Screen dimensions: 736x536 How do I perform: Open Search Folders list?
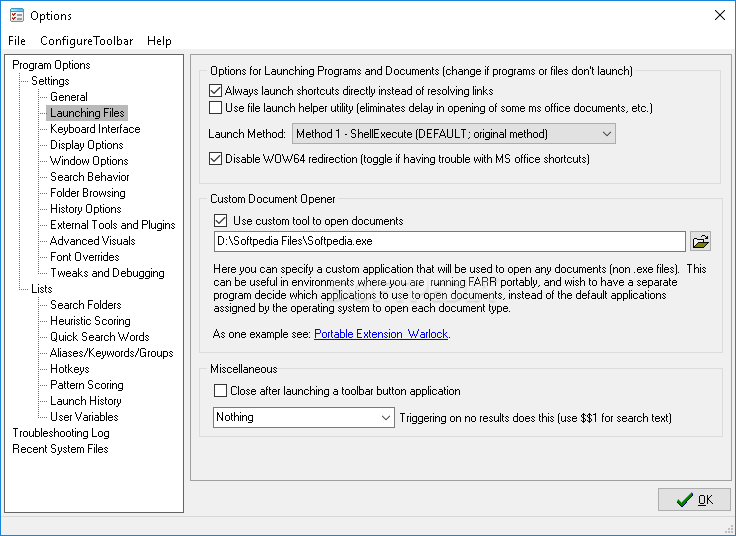click(x=85, y=305)
